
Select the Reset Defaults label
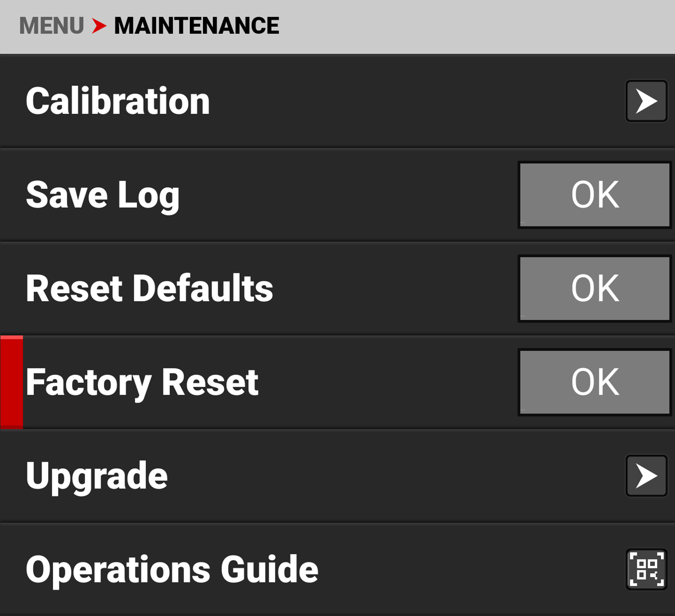pyautogui.click(x=149, y=289)
